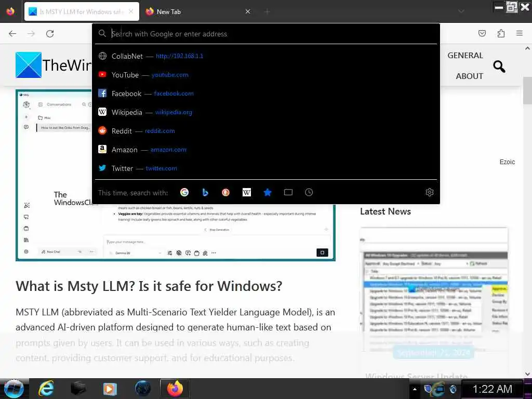The width and height of the screenshot is (532, 399).
Task: Click the page vertical scrollbar thumb
Action: tap(528, 90)
